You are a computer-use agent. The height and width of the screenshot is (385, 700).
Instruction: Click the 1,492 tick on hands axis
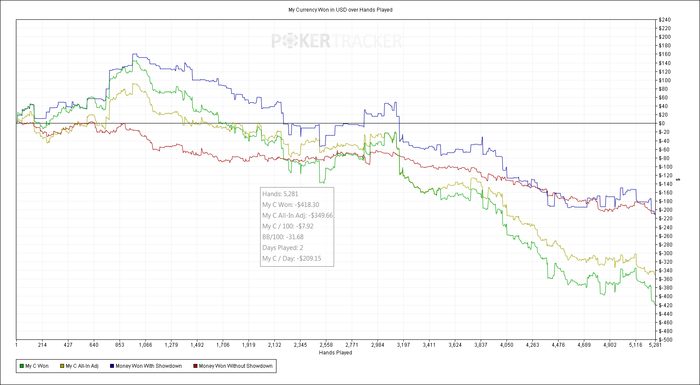[197, 345]
